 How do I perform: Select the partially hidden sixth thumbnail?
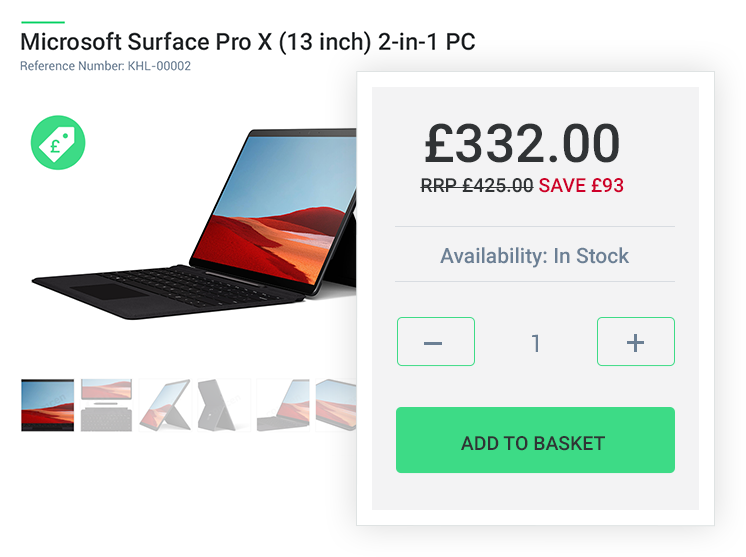[336, 405]
